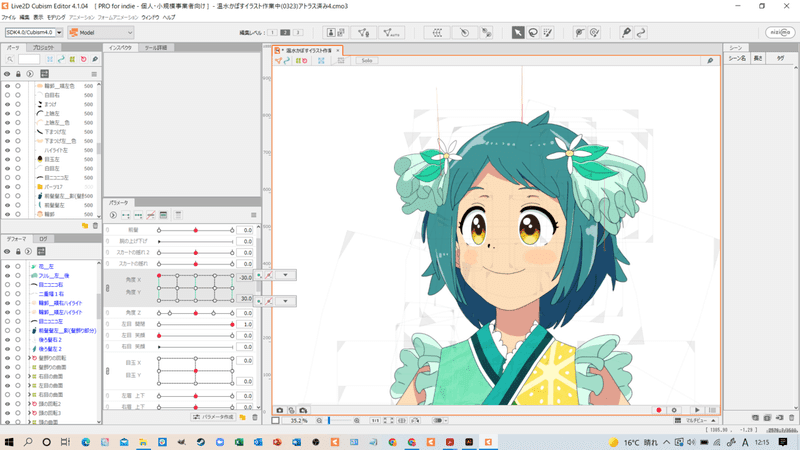Open the マルチビュー expander at bottom right
800x450 pixels.
tap(713, 421)
